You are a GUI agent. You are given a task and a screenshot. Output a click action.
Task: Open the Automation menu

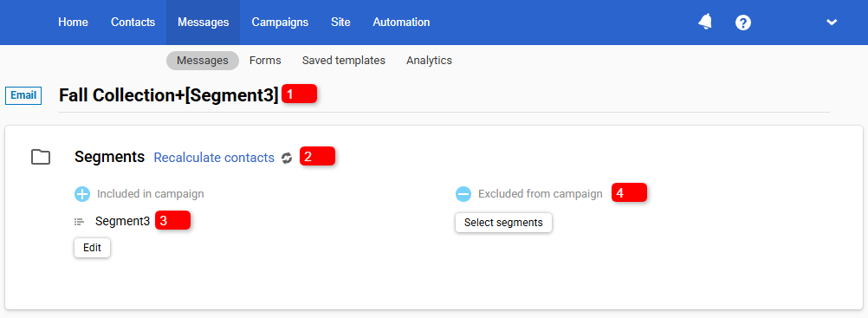(401, 23)
